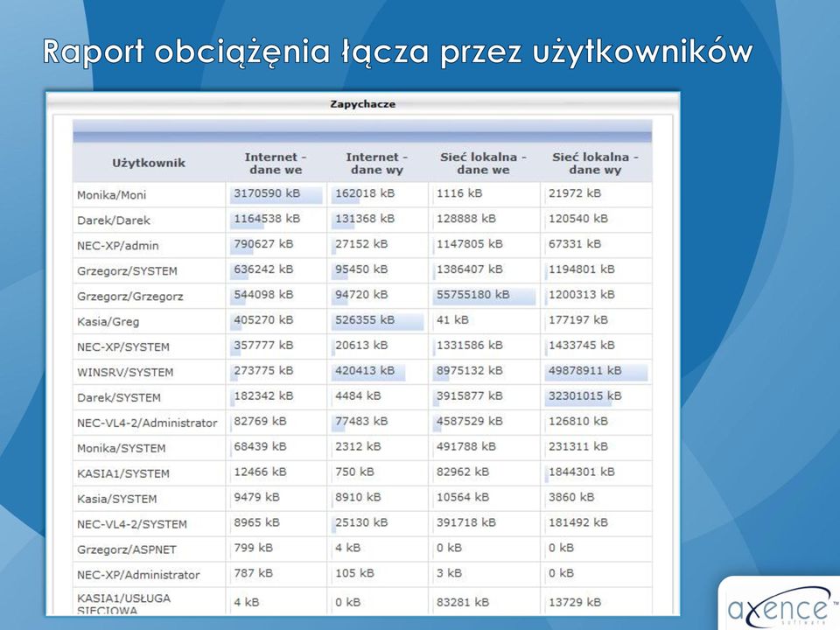840x630 pixels.
Task: Click the 526355 kB value
Action: 365,320
